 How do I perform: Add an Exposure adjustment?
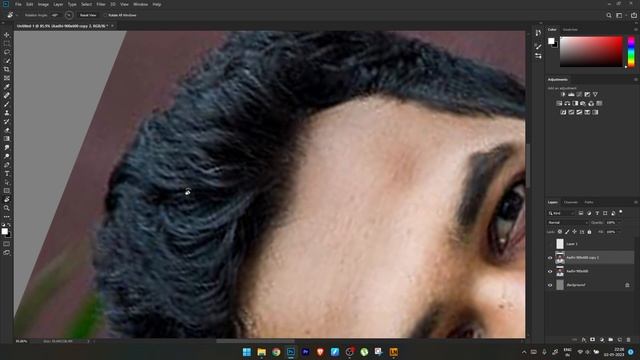(587, 94)
